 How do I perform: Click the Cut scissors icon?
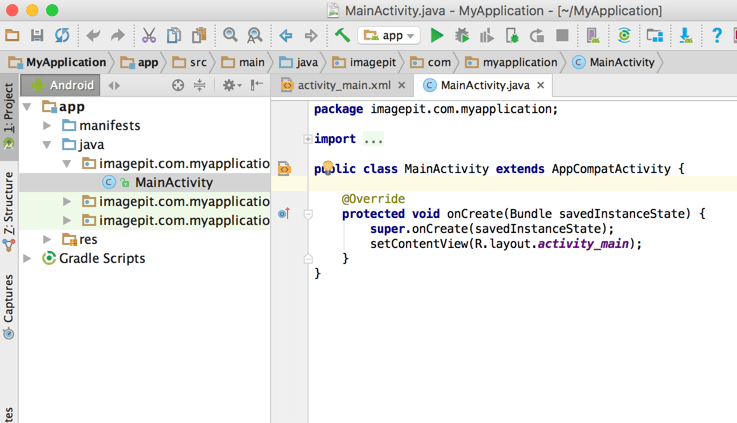click(x=149, y=35)
